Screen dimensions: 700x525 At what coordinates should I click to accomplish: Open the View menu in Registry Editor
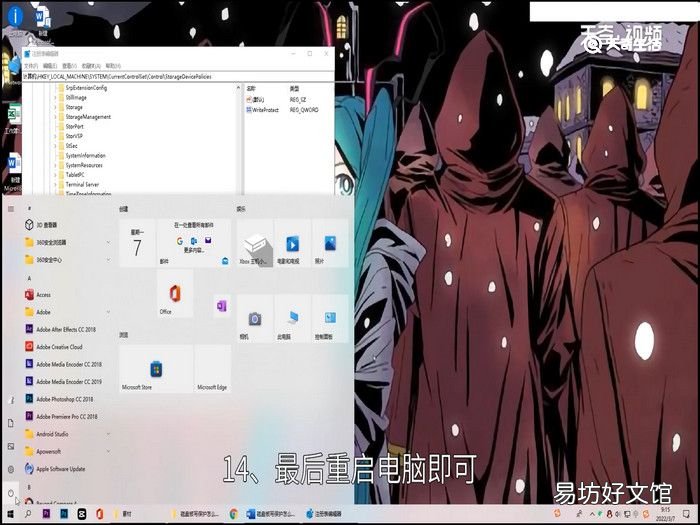[69, 66]
